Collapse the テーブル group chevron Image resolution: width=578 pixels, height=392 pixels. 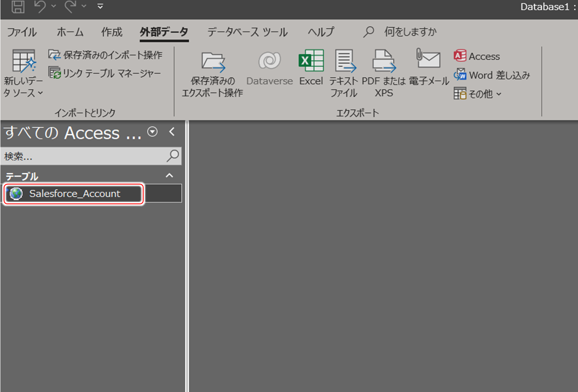click(x=169, y=175)
